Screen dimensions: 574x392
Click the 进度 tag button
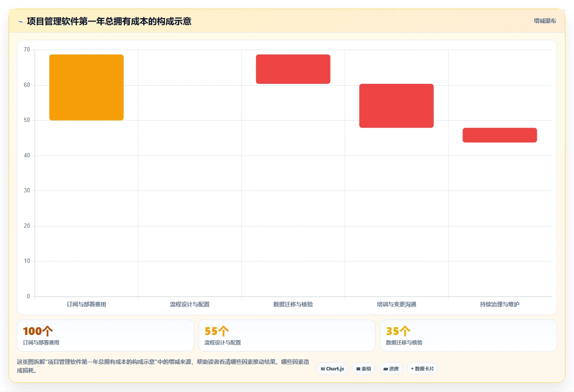coord(391,369)
